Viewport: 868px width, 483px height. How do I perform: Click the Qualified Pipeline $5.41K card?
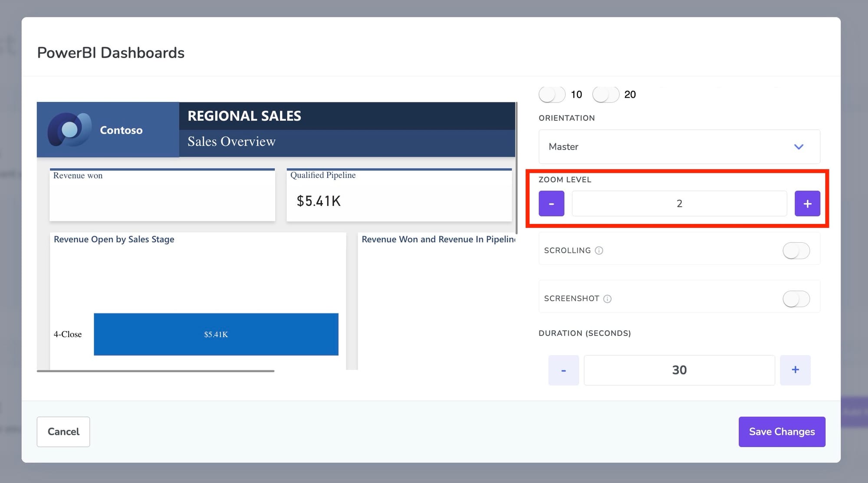[399, 195]
